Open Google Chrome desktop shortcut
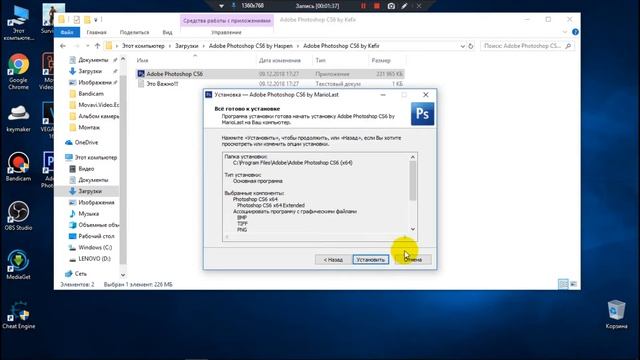This screenshot has width=640, height=360. click(x=18, y=71)
